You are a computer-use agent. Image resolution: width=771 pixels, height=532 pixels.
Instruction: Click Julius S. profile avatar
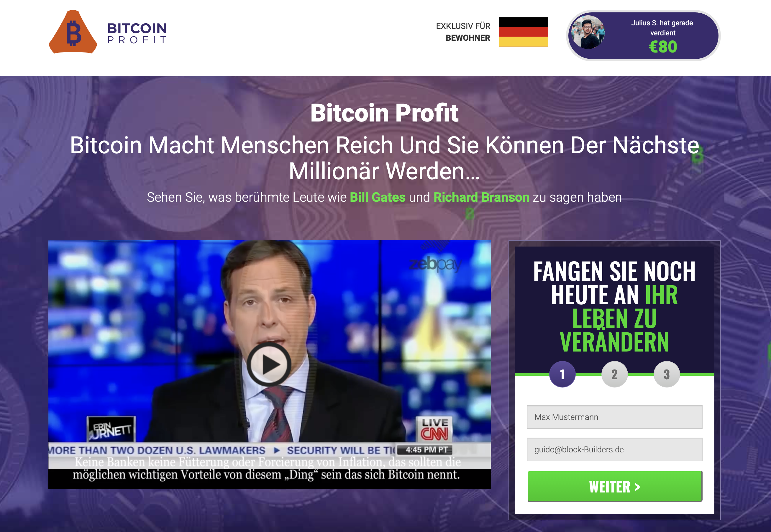[588, 32]
